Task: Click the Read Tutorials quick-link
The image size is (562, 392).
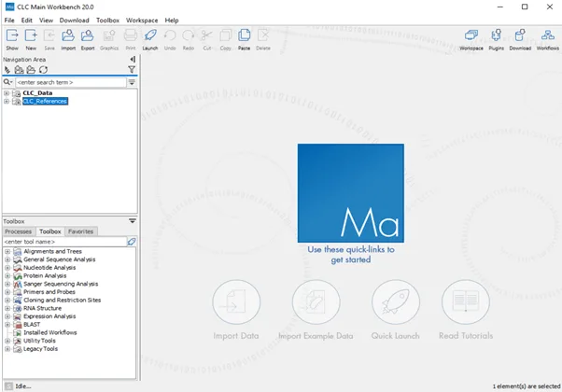Action: 466,310
